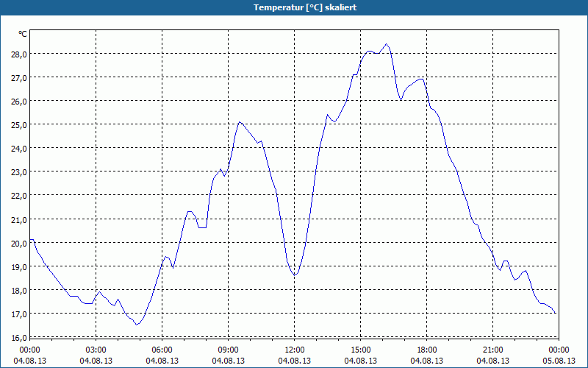Screen dimensions: 588x368
Task: Select the 21,0 y-axis label
Action: point(19,219)
